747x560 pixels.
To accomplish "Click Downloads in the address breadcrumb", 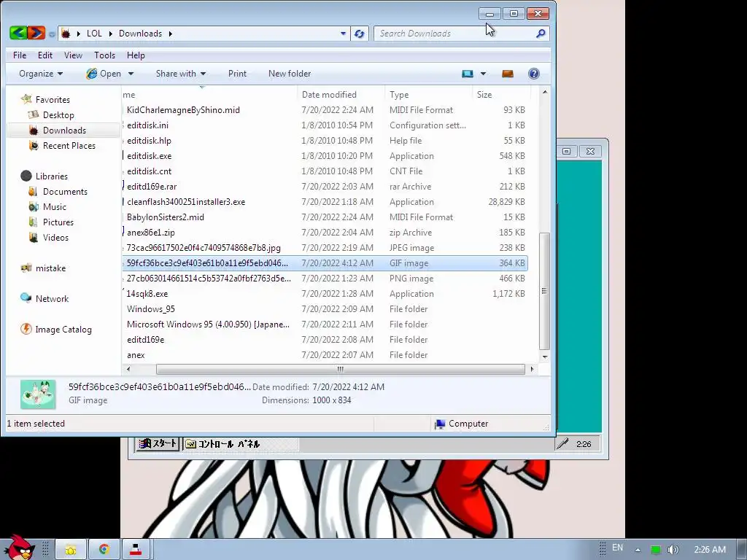I will coord(140,34).
